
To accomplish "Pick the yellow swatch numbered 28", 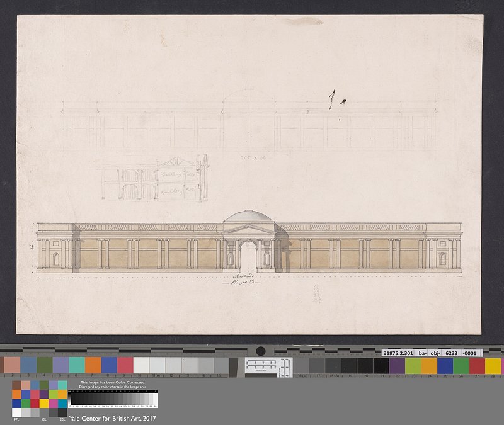I will (x=493, y=365).
